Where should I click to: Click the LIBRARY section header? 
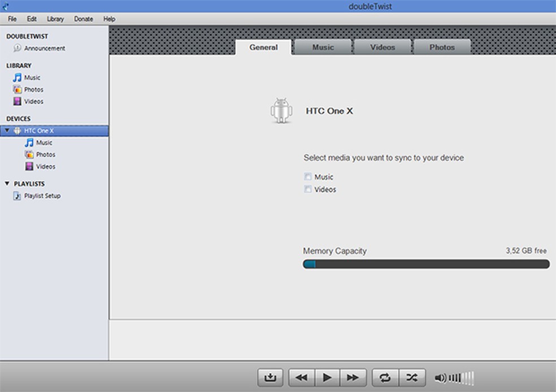[x=19, y=66]
